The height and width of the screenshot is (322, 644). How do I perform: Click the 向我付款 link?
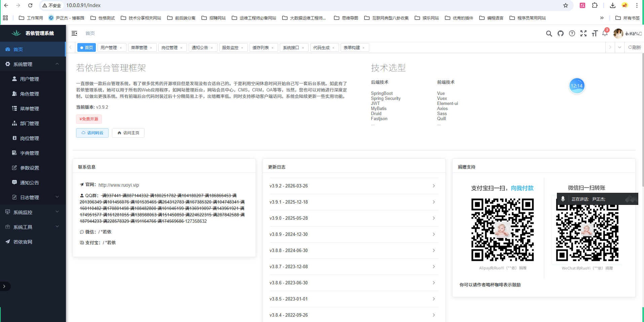(x=522, y=188)
